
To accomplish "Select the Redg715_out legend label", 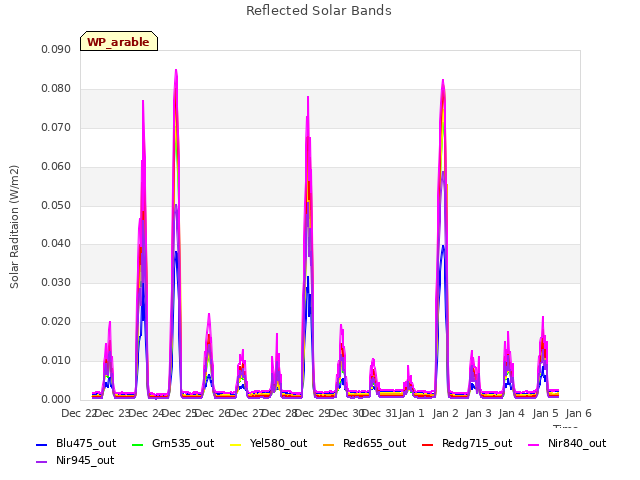I will click(477, 444).
